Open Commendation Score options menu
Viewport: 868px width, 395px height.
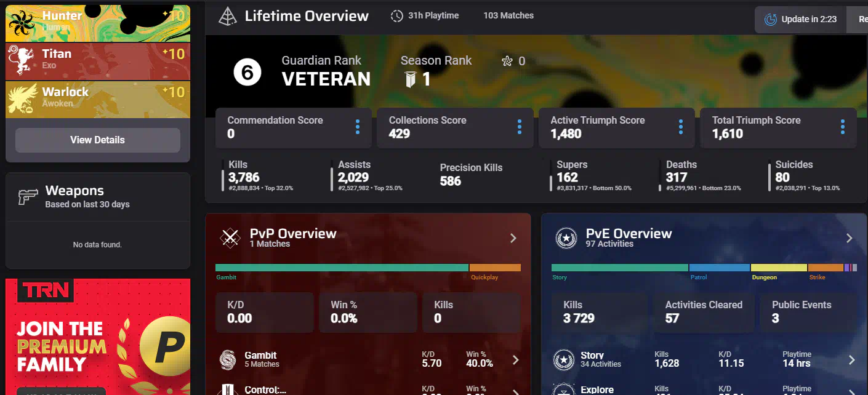357,127
